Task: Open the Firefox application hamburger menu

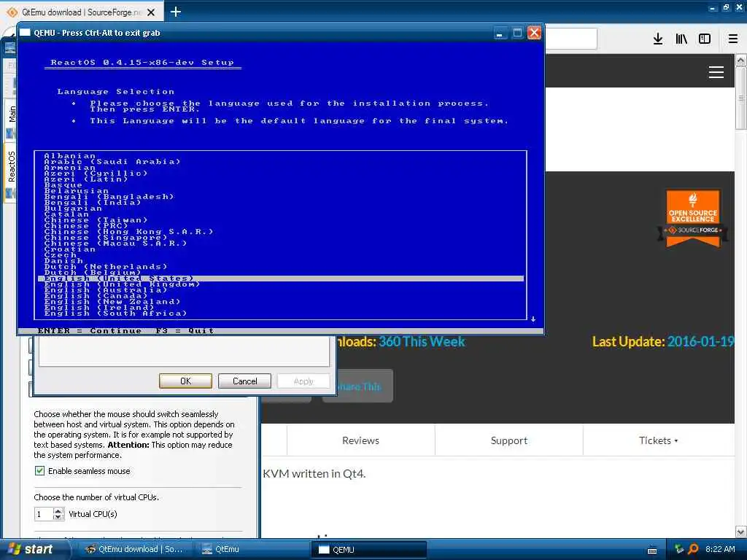Action: point(733,39)
